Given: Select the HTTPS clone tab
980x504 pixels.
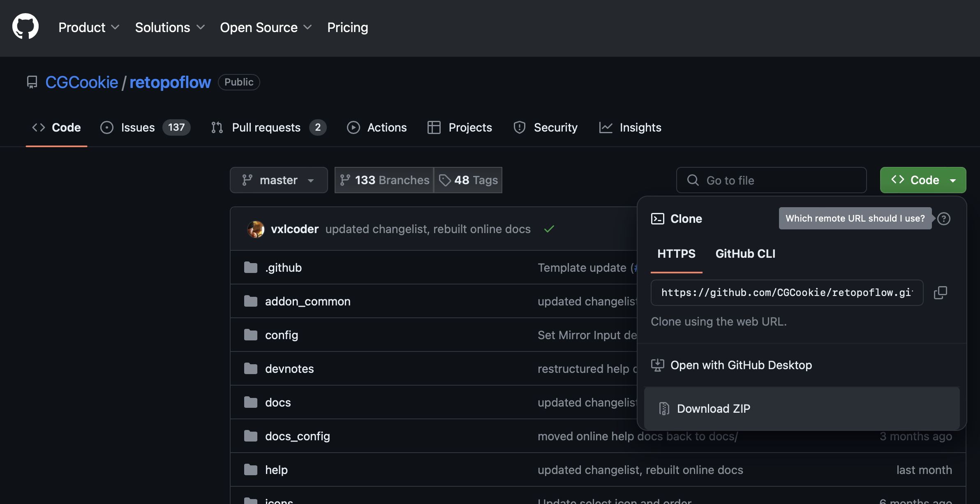Looking at the screenshot, I should 676,254.
